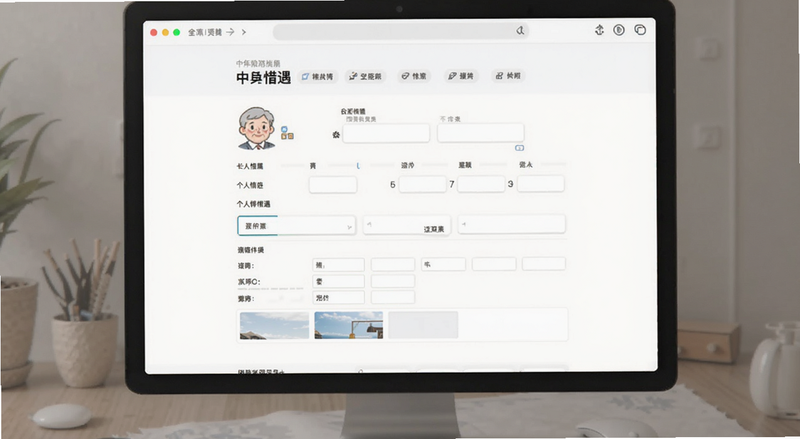This screenshot has height=439, width=800.
Task: Select the first header pill with blue square icon
Action: [317, 77]
